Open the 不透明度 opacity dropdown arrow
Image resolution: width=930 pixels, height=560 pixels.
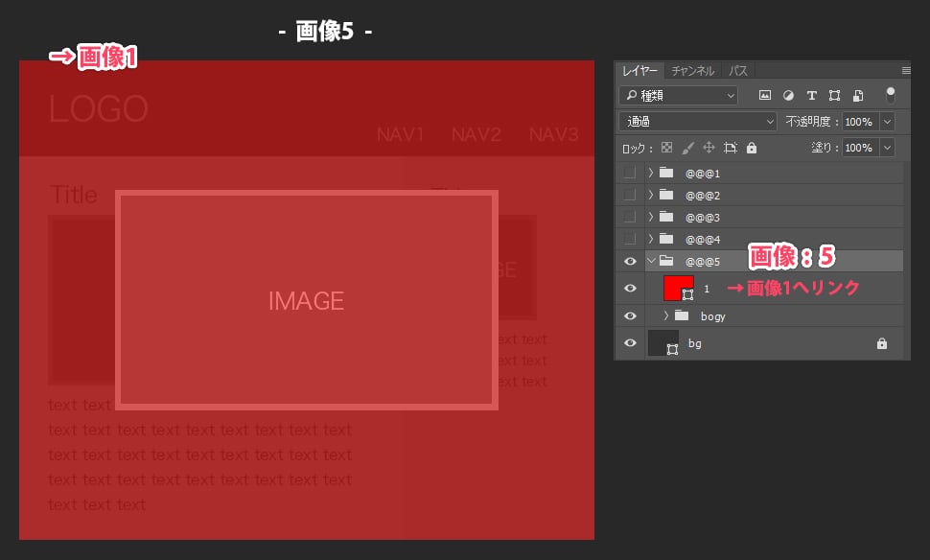(x=887, y=122)
